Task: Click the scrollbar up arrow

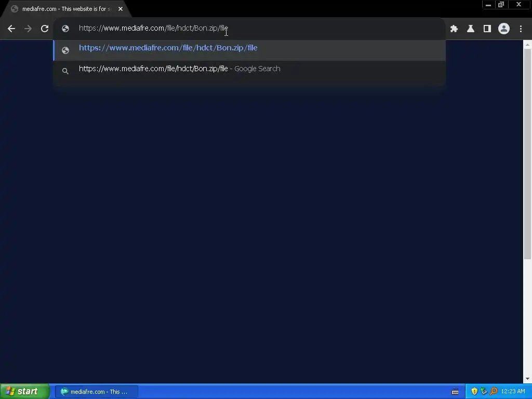Action: tap(527, 45)
